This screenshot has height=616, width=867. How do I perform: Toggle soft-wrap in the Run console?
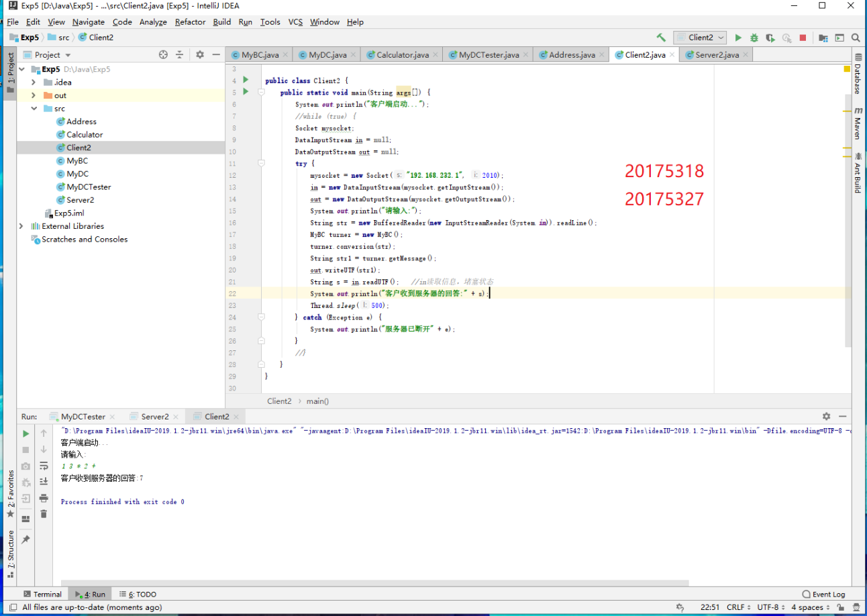[x=44, y=466]
